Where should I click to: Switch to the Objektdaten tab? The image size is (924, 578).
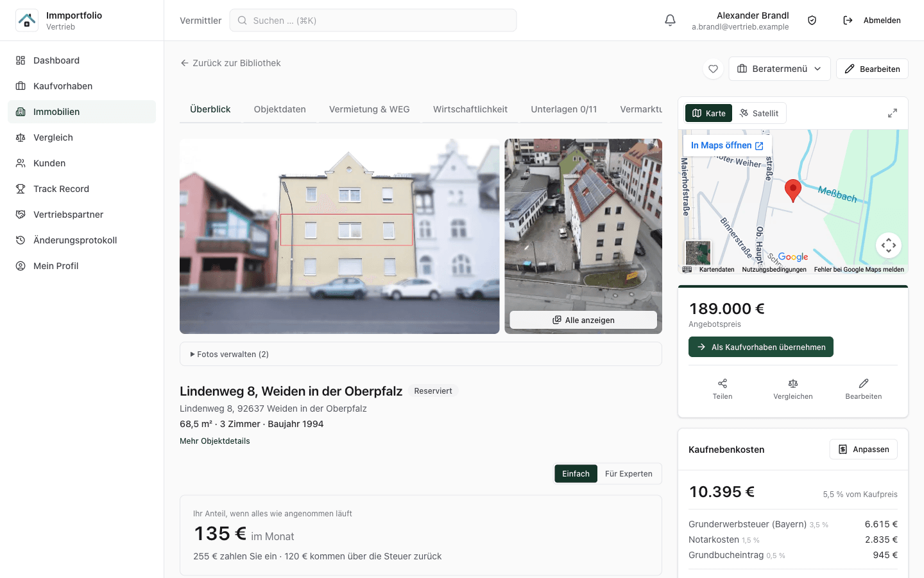[x=280, y=109]
